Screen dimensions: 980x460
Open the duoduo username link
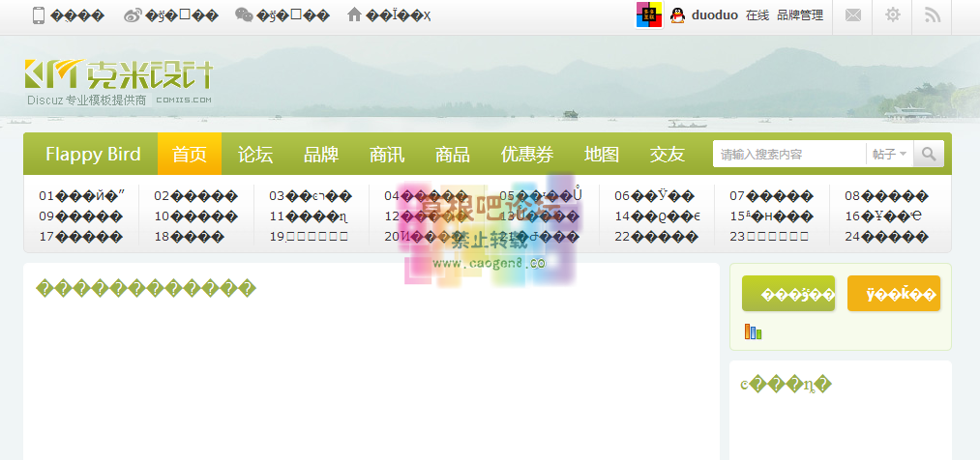[715, 15]
